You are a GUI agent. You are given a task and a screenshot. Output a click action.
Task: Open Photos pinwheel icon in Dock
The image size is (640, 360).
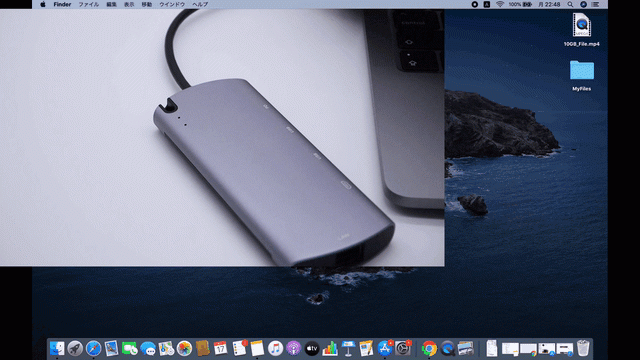[184, 349]
